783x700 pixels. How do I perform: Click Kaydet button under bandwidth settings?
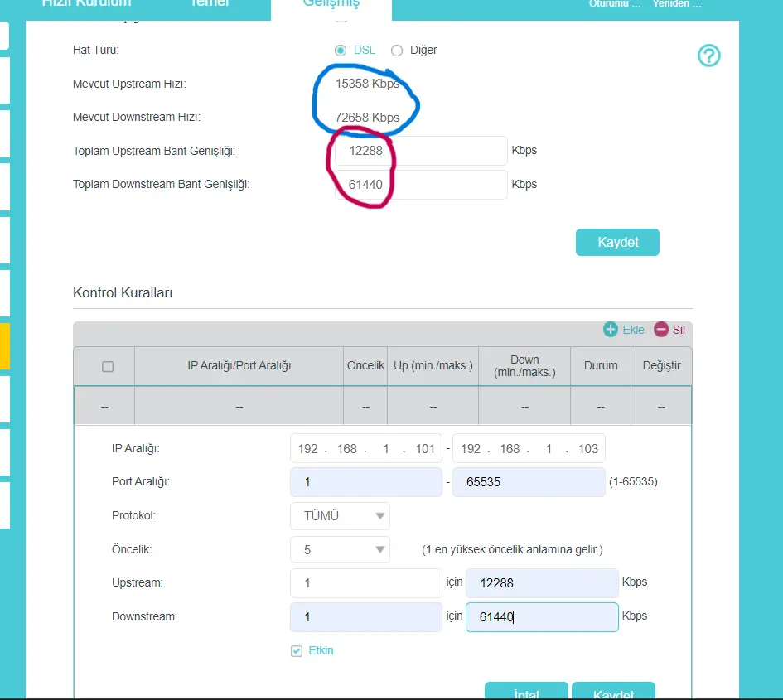[x=617, y=242]
